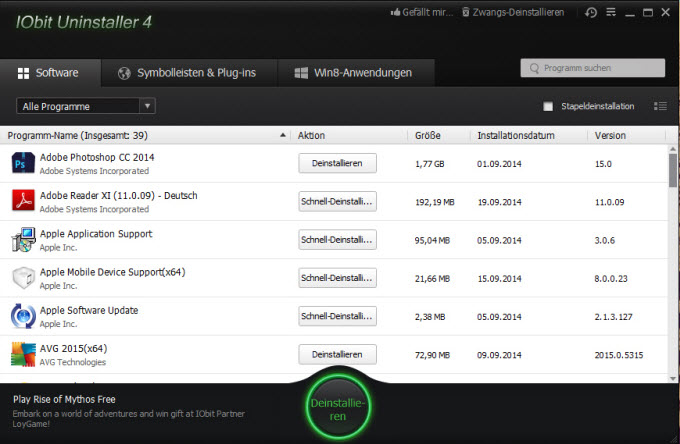Click the scrollbar up arrow
The height and width of the screenshot is (444, 680).
point(673,149)
